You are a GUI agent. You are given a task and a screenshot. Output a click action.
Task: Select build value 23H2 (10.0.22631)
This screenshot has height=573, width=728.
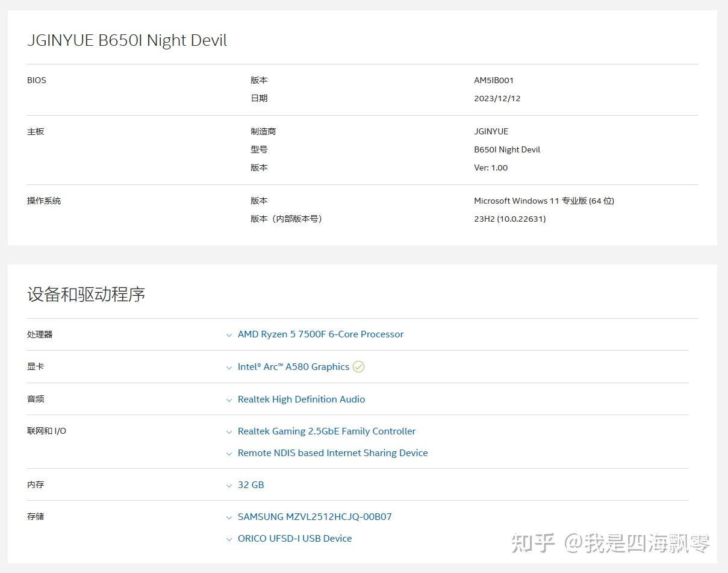[x=509, y=219]
